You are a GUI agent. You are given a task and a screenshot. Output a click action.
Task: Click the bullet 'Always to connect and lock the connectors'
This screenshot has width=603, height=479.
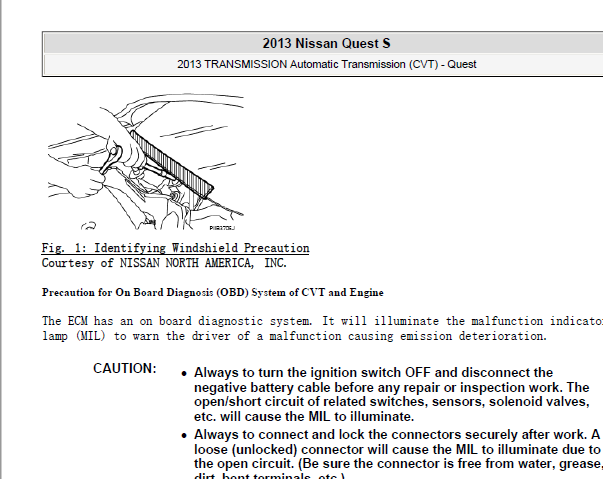[x=398, y=453]
